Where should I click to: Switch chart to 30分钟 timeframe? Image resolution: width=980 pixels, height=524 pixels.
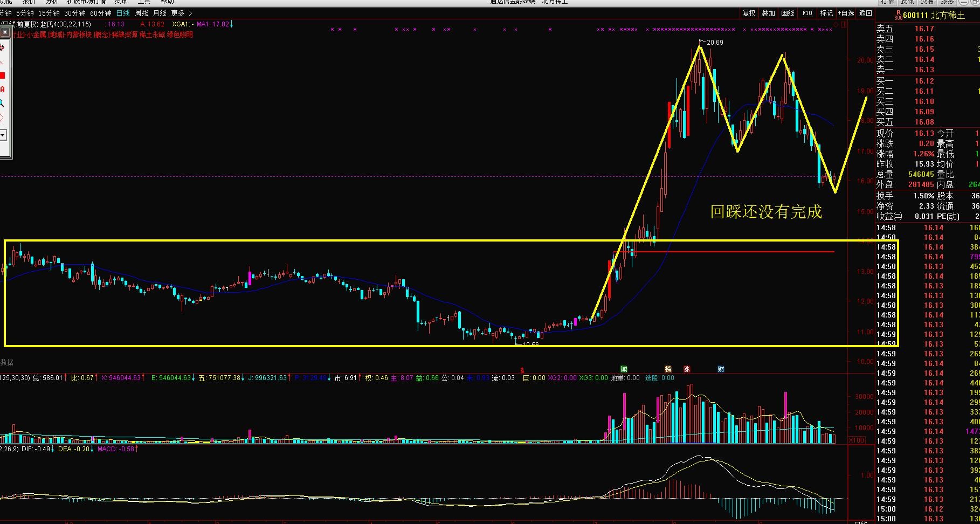tap(75, 13)
